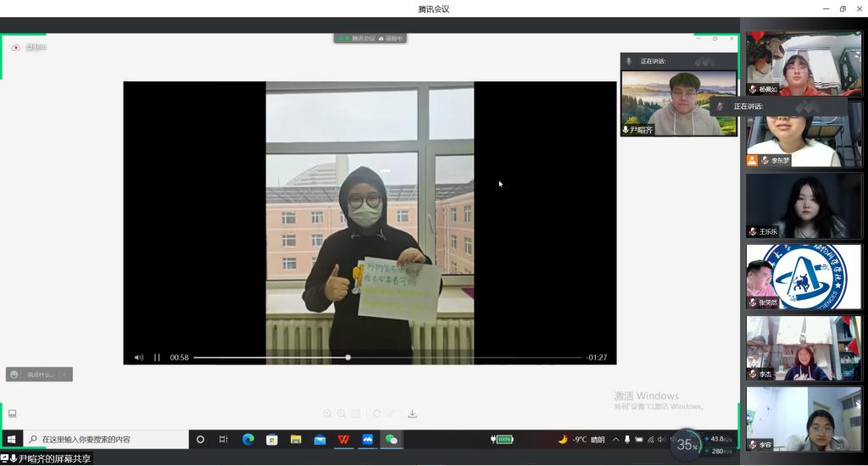
Task: Click the rotate icon in viewer toolbar
Action: coord(376,413)
